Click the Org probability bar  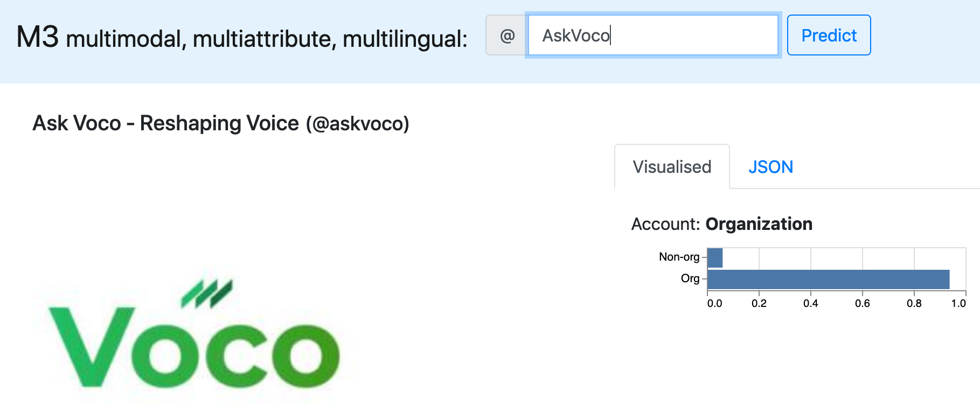point(828,279)
